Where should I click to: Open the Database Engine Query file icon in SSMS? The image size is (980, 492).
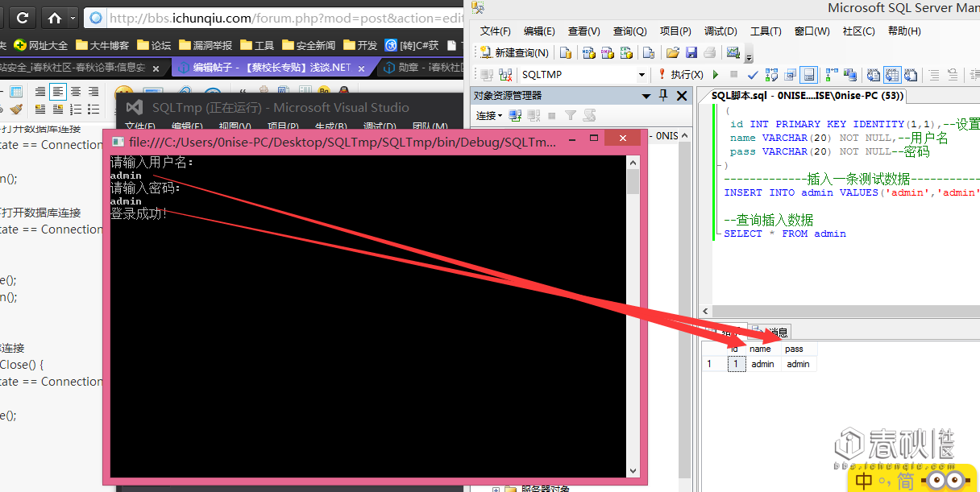pos(566,52)
